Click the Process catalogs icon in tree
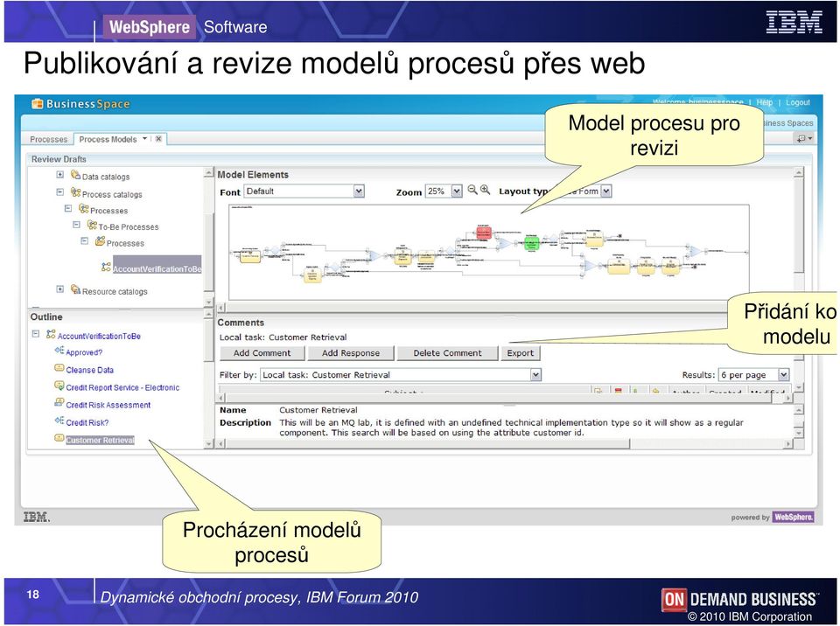The width and height of the screenshot is (840, 626). 75,192
